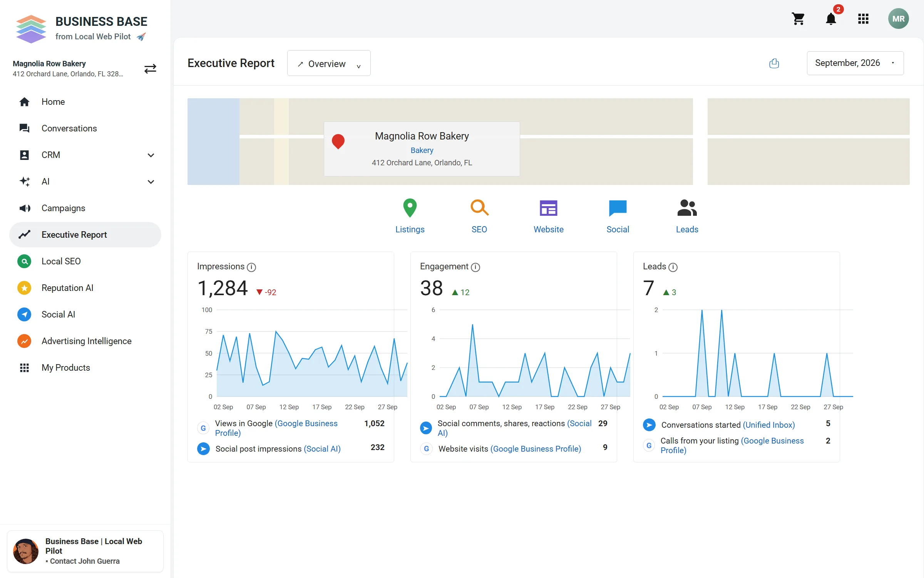Click Magnolia Row Bakery location name in sidebar

click(x=49, y=64)
